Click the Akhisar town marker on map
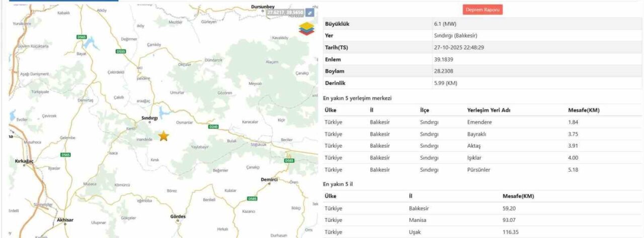644x238 pixels. tap(65, 223)
